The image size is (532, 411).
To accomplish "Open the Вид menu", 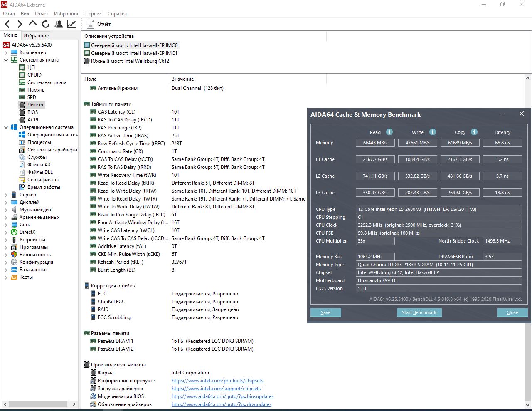I will (x=25, y=14).
